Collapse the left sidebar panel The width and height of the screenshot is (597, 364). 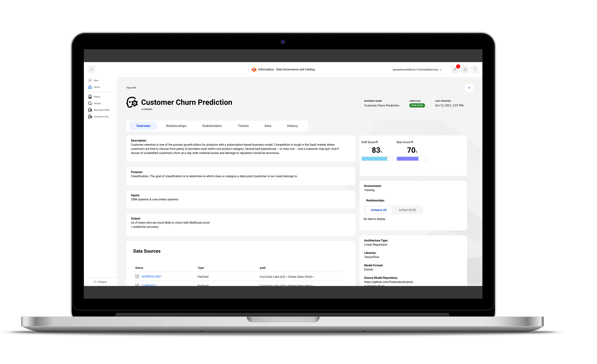click(100, 281)
